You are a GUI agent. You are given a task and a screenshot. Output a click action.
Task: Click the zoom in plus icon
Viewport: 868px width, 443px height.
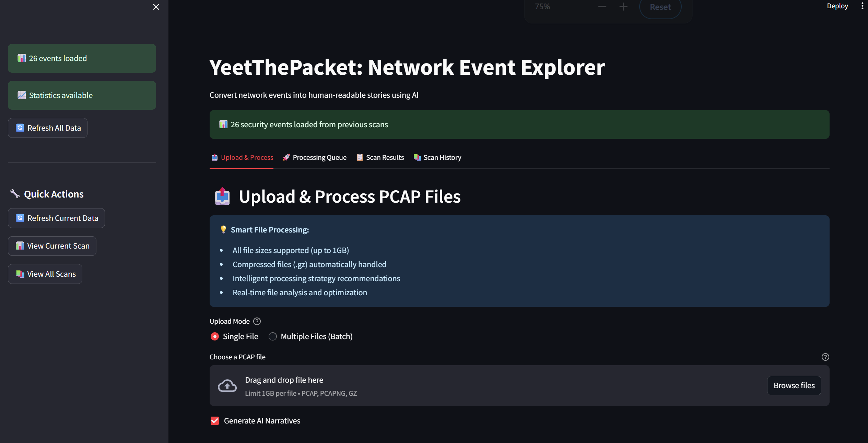(623, 7)
